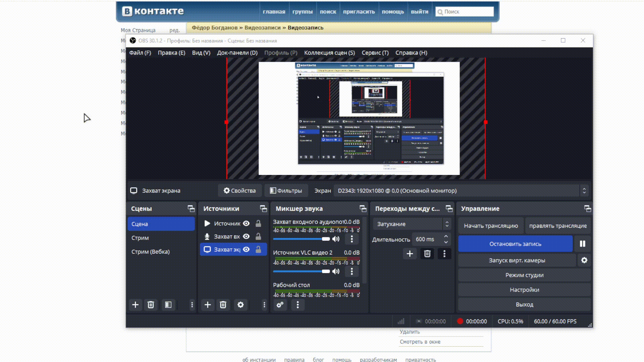Open the Сервис (T) menu
This screenshot has width=644, height=362.
[375, 53]
